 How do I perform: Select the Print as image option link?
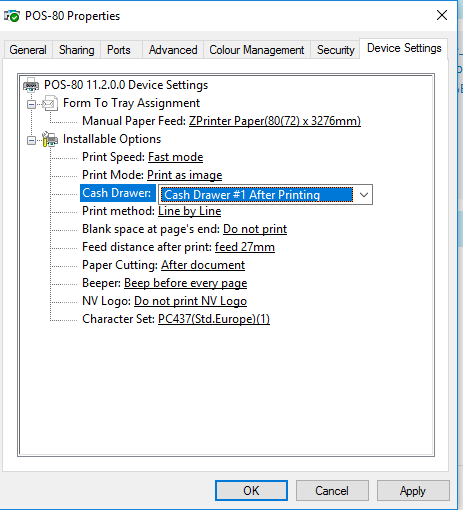[x=185, y=175]
